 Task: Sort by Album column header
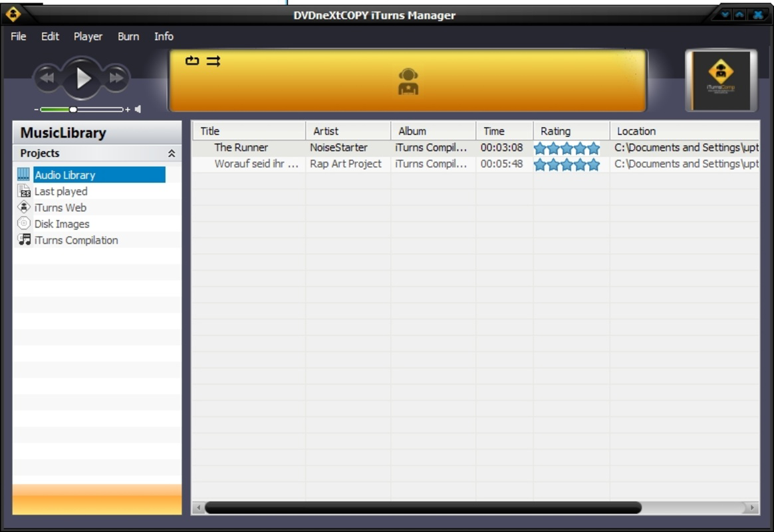coord(434,131)
